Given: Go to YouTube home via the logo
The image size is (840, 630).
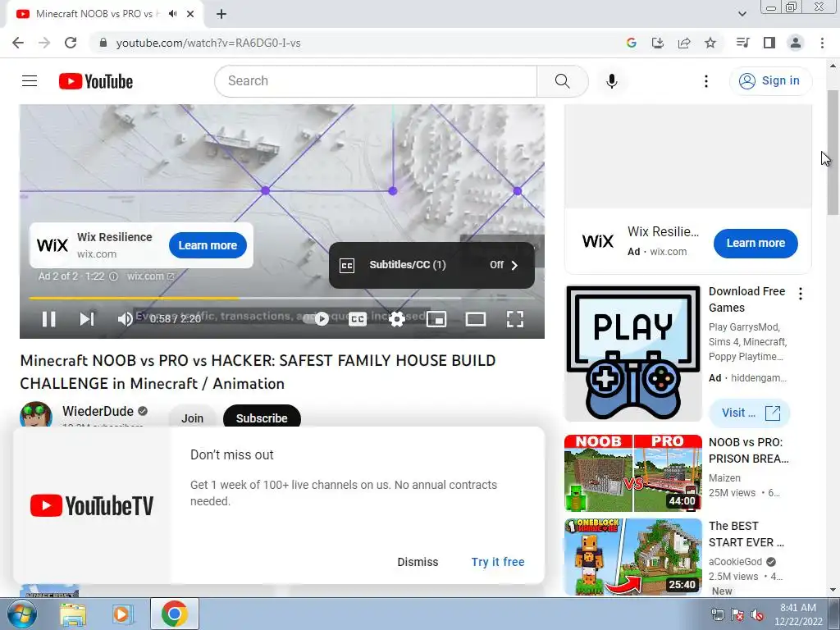Looking at the screenshot, I should click(x=96, y=81).
